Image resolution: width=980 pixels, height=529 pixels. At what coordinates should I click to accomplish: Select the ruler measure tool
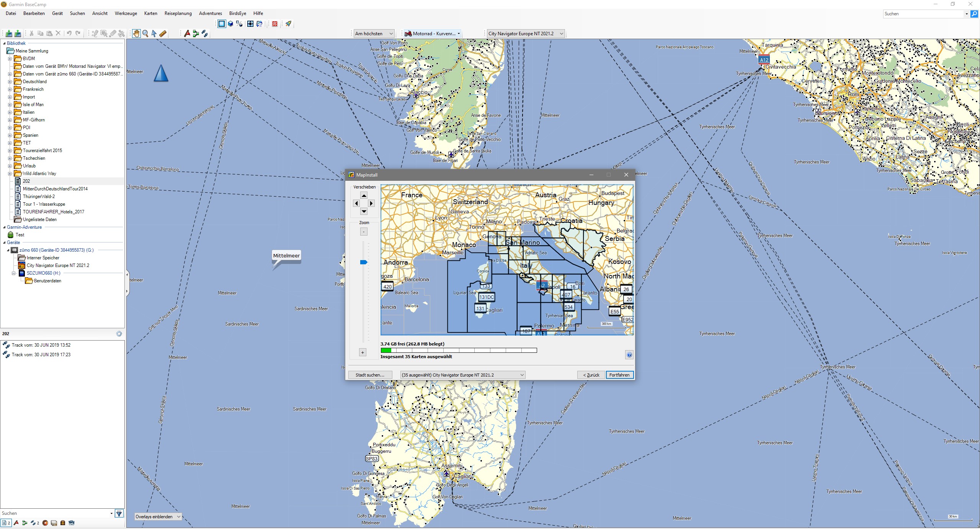pyautogui.click(x=163, y=34)
